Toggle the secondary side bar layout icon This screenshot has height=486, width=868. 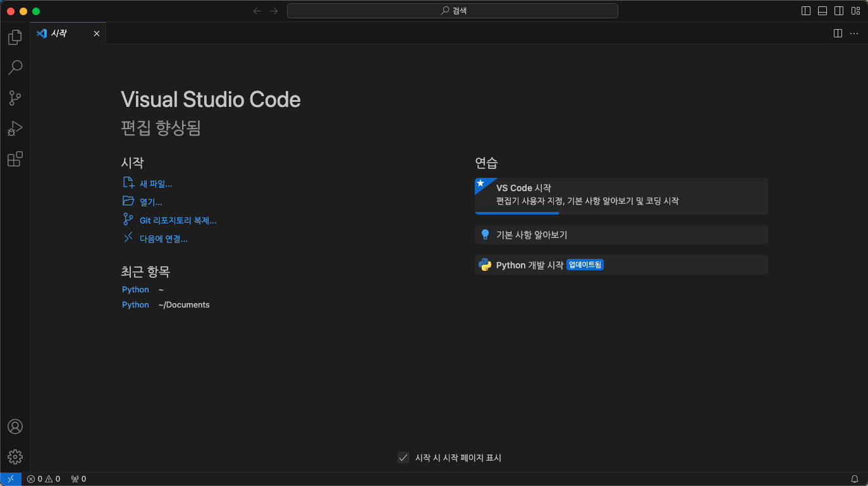(x=839, y=11)
